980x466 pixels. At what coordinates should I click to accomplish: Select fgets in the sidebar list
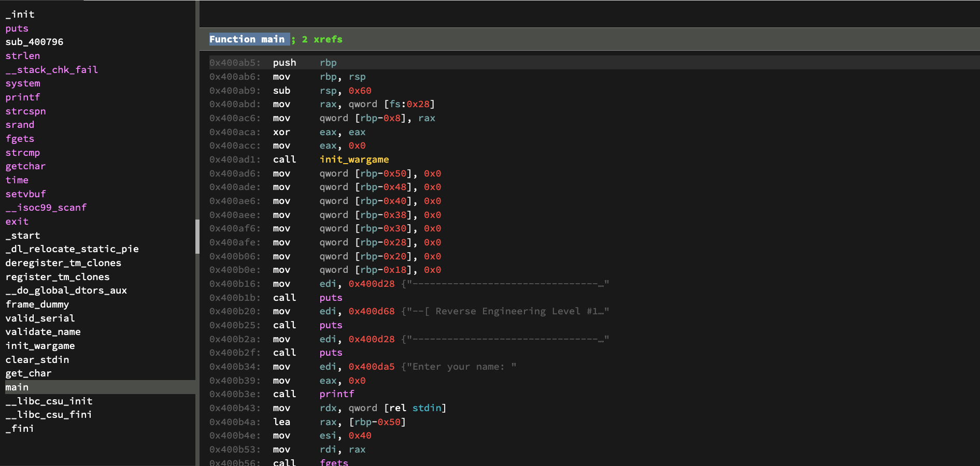click(20, 139)
